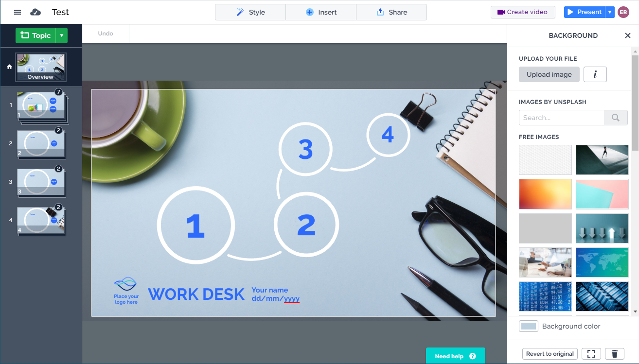Choose the world map free background image
Screen dimensions: 639x364
[x=602, y=262]
